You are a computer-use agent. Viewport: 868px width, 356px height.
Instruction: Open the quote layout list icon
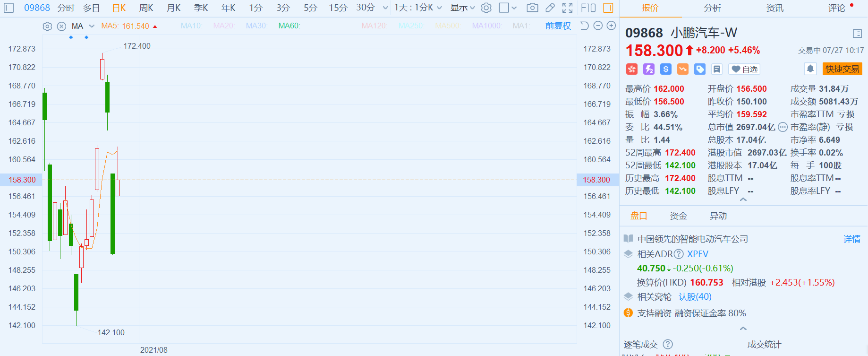click(858, 34)
